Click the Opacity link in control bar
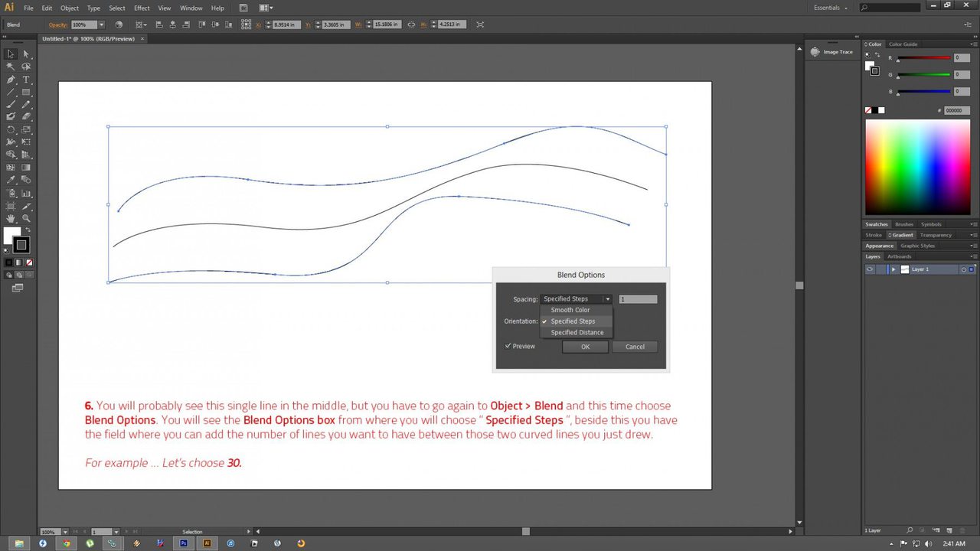 coord(58,24)
